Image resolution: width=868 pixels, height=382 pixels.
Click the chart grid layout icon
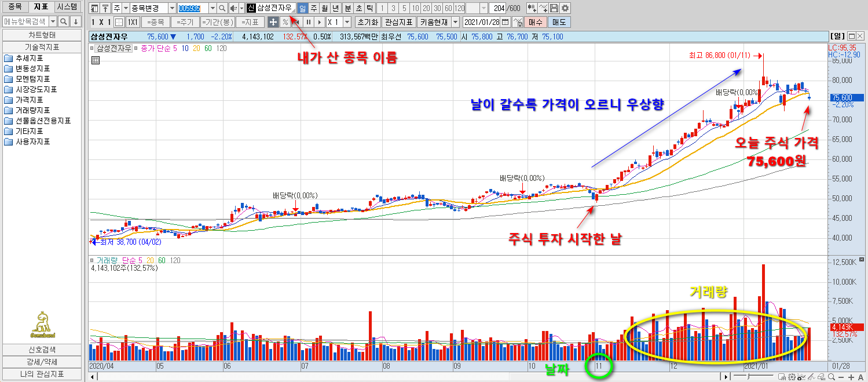click(119, 22)
